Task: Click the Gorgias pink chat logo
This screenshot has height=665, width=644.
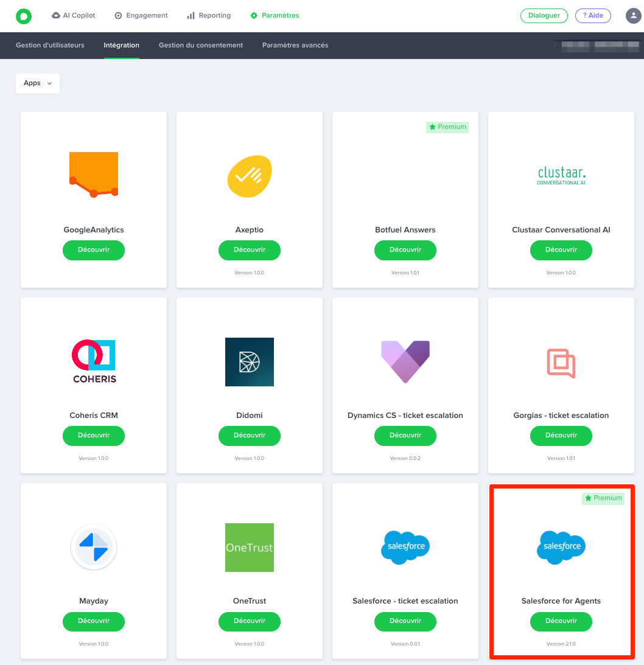Action: pyautogui.click(x=561, y=363)
